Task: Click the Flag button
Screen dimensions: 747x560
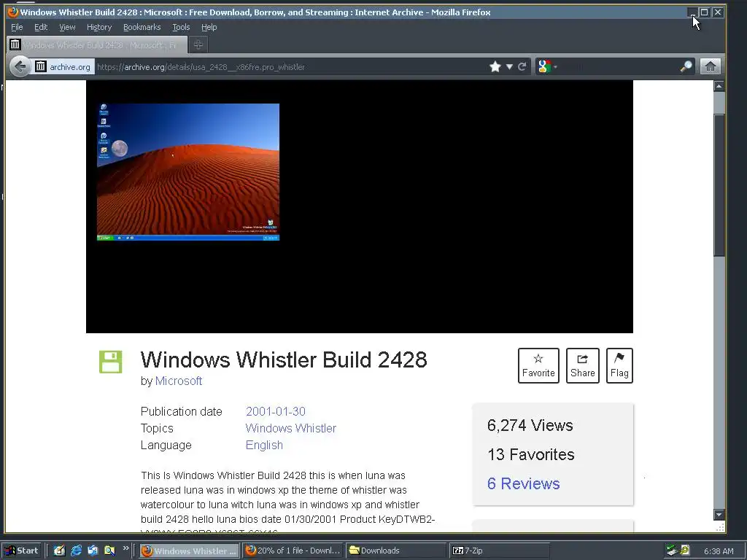Action: point(619,365)
